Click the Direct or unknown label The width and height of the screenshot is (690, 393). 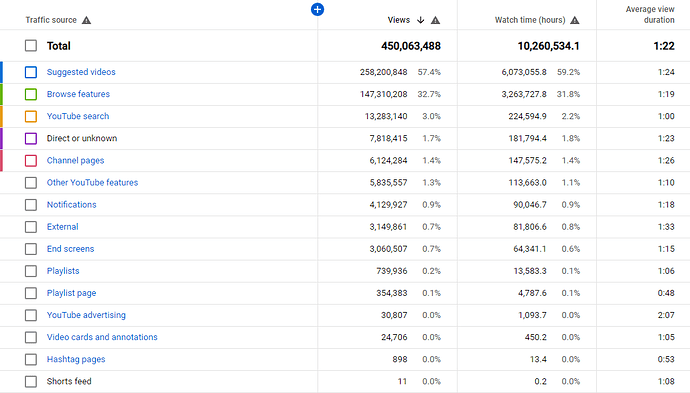[x=82, y=138]
